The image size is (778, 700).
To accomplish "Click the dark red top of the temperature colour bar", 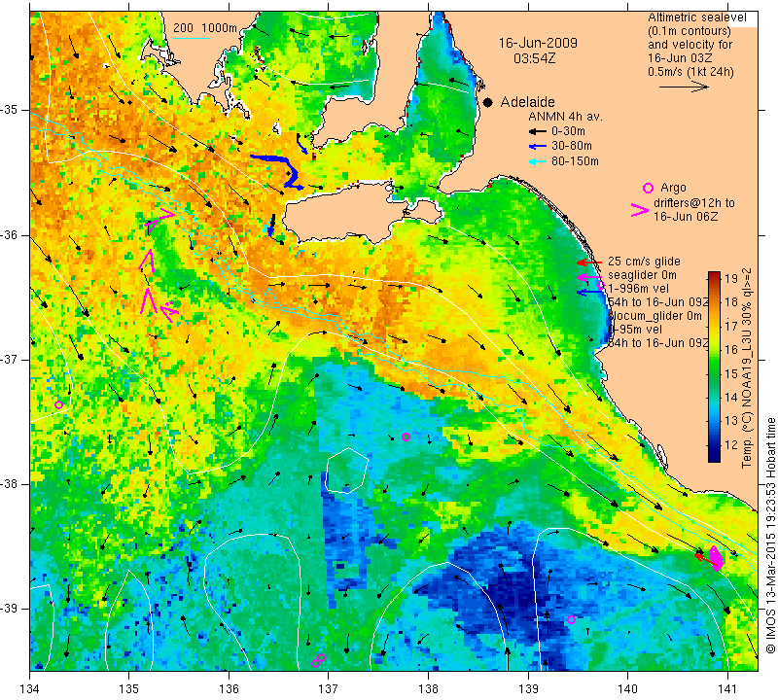I will (x=714, y=275).
